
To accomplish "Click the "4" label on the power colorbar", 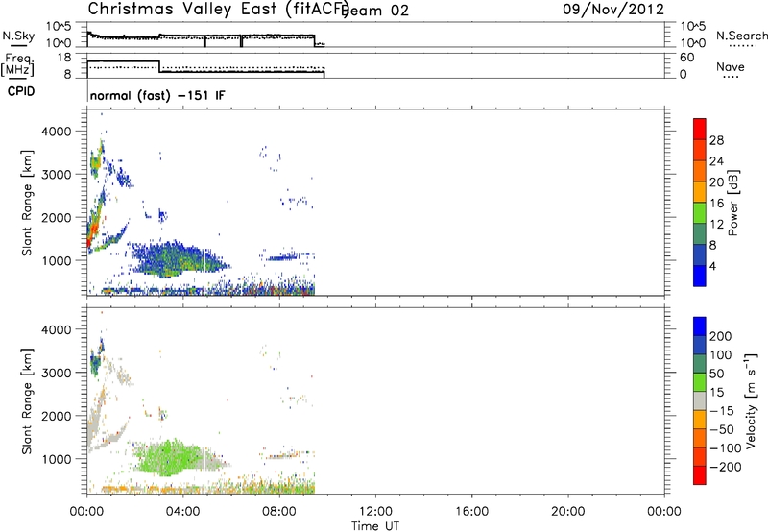I will coord(712,266).
